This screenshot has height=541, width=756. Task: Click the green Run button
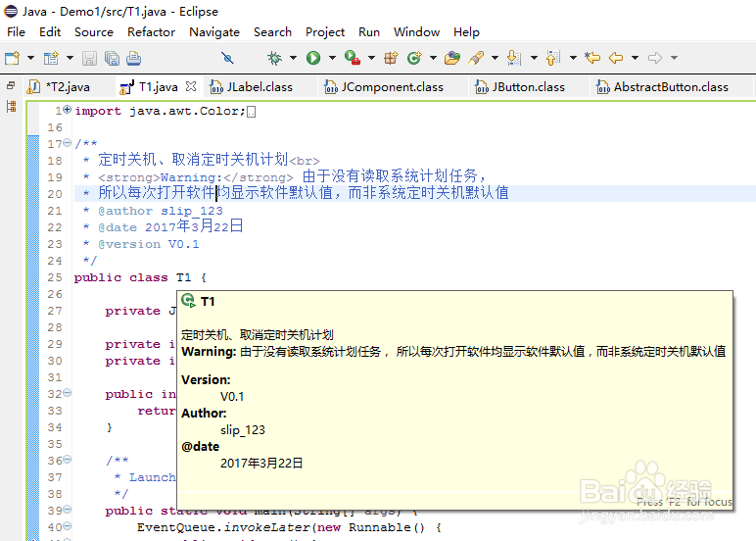point(313,59)
